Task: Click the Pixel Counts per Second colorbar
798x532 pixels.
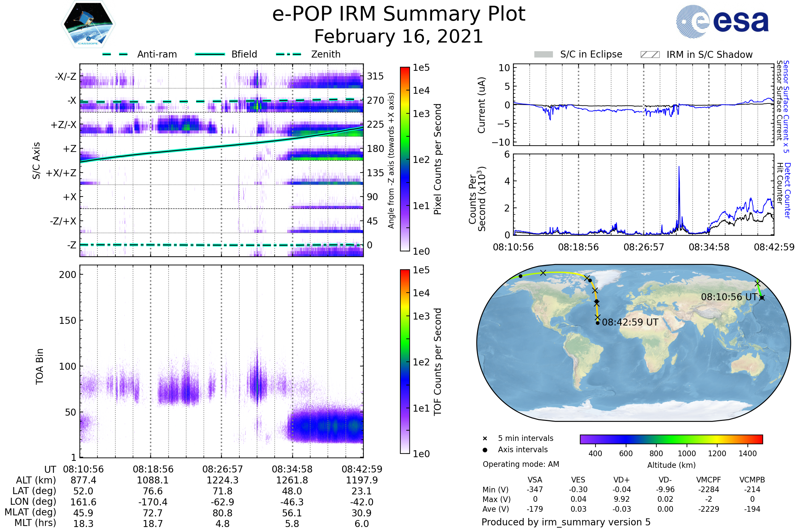Action: 405,159
